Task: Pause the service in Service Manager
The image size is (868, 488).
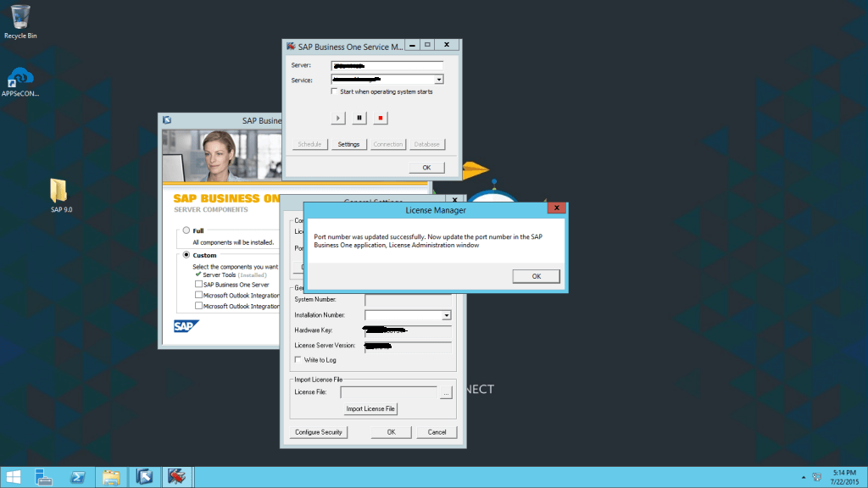Action: (x=359, y=118)
